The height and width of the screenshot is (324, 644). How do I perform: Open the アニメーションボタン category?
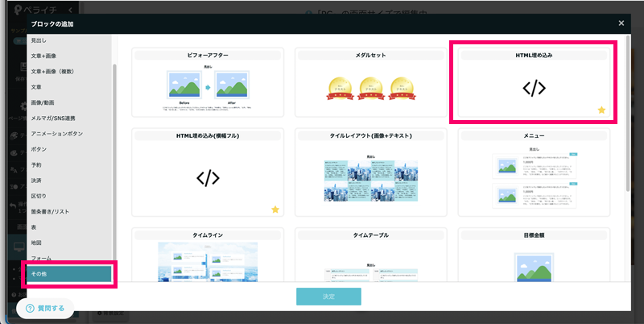click(56, 133)
